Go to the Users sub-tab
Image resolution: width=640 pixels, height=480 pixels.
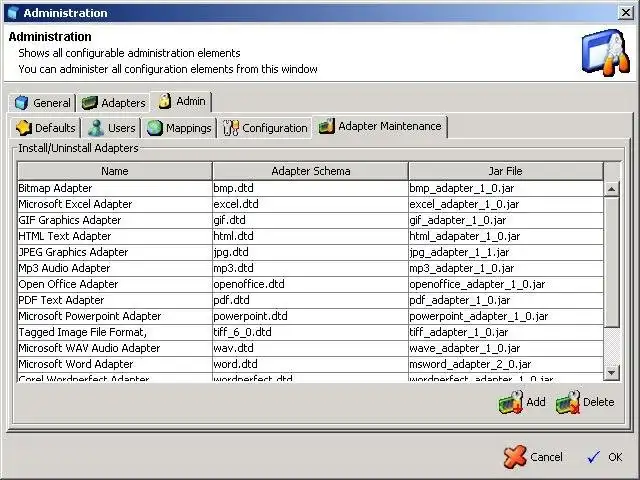tap(111, 128)
